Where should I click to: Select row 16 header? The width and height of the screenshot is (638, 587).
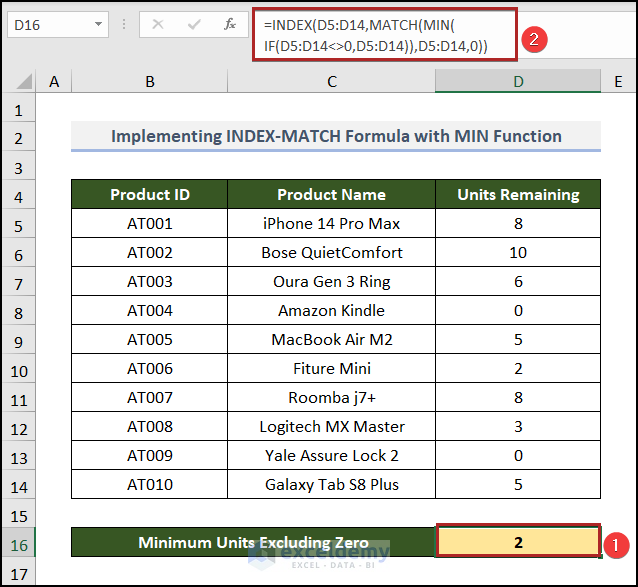[20, 543]
